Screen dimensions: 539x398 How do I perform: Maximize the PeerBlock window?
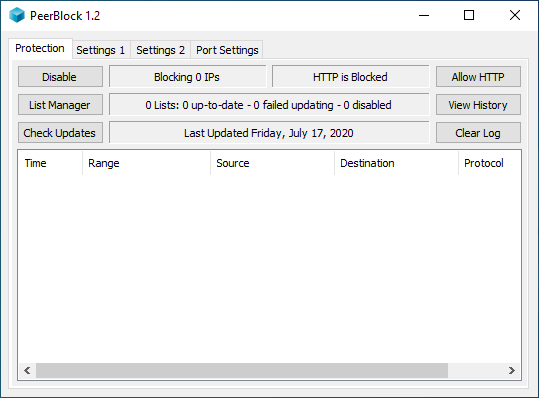tap(469, 15)
